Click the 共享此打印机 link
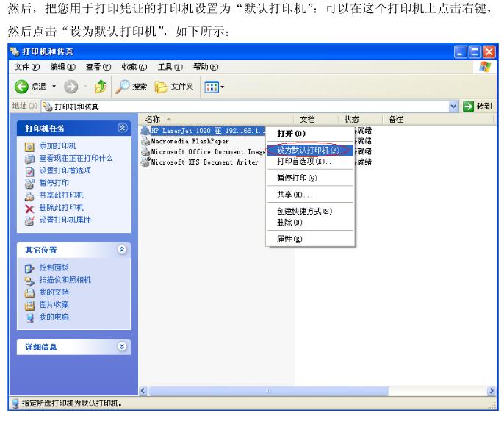Image resolution: width=504 pixels, height=421 pixels. (x=61, y=195)
